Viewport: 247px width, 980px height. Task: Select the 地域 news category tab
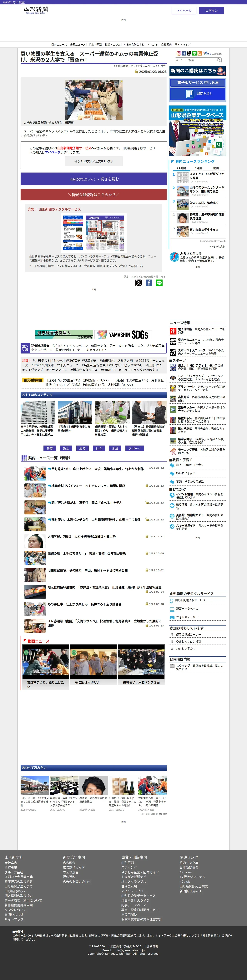click(x=115, y=449)
